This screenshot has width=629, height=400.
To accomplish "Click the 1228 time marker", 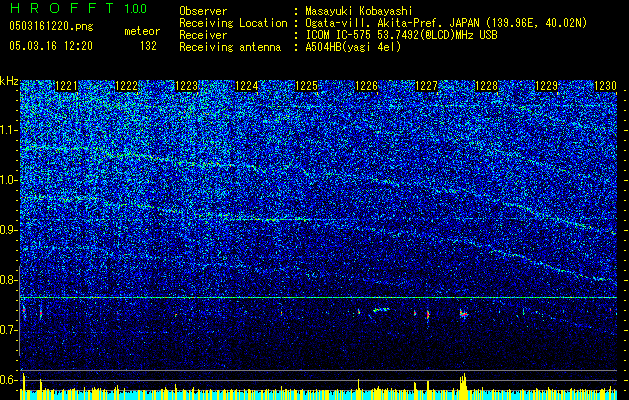I will pyautogui.click(x=486, y=86).
